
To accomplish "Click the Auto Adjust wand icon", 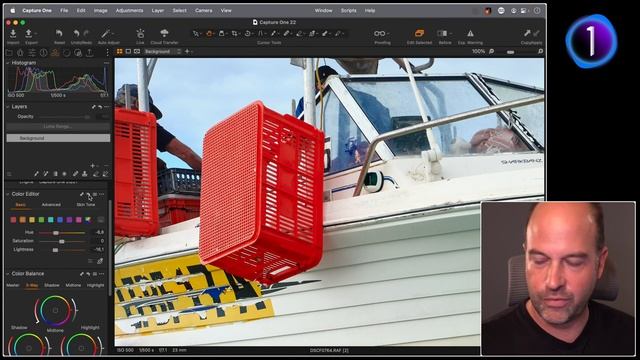I will [x=106, y=33].
